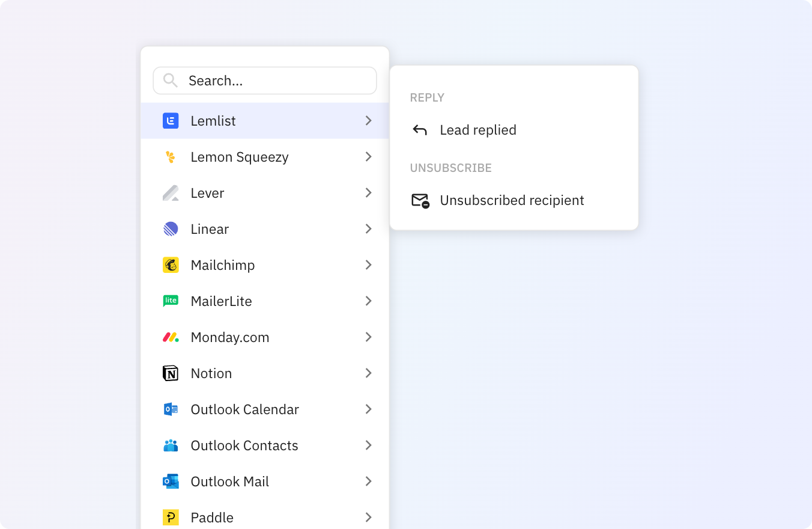Screen dimensions: 812x529
Task: Select the Lead replied trigger
Action: tap(514, 130)
